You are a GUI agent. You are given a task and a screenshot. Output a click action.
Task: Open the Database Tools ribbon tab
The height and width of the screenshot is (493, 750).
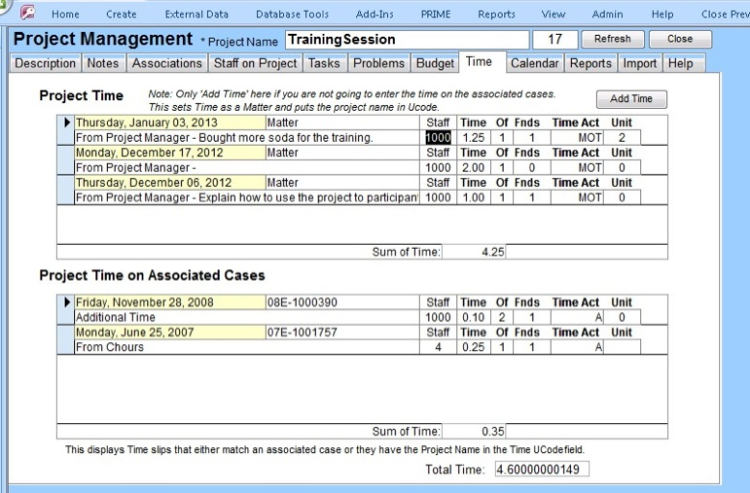292,15
